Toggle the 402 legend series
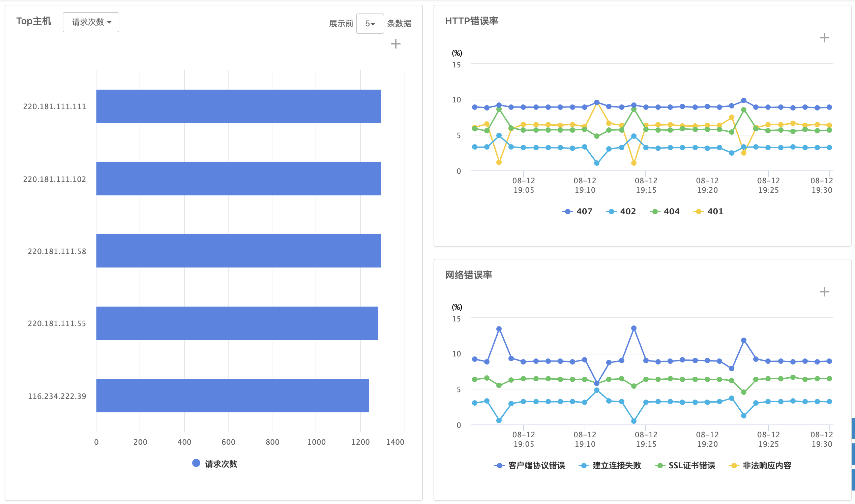The height and width of the screenshot is (504, 855). click(621, 212)
